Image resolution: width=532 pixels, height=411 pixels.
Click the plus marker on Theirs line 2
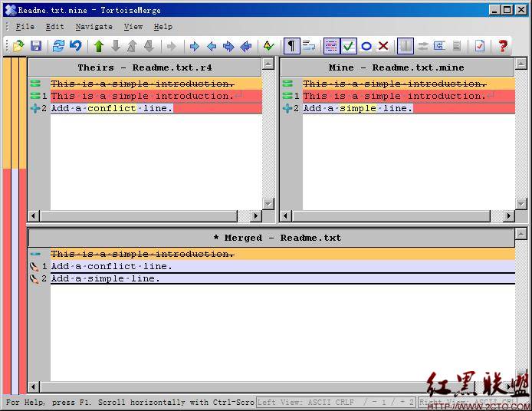point(35,108)
